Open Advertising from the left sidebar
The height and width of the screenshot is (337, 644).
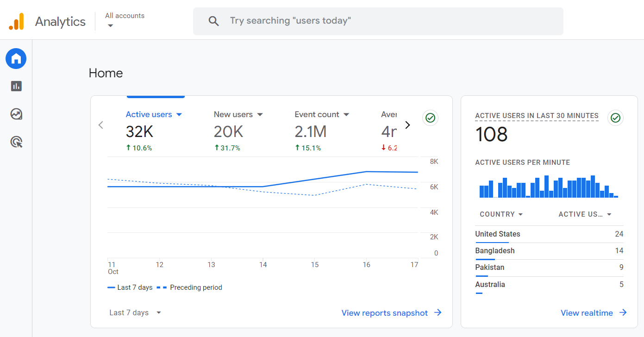coord(16,142)
